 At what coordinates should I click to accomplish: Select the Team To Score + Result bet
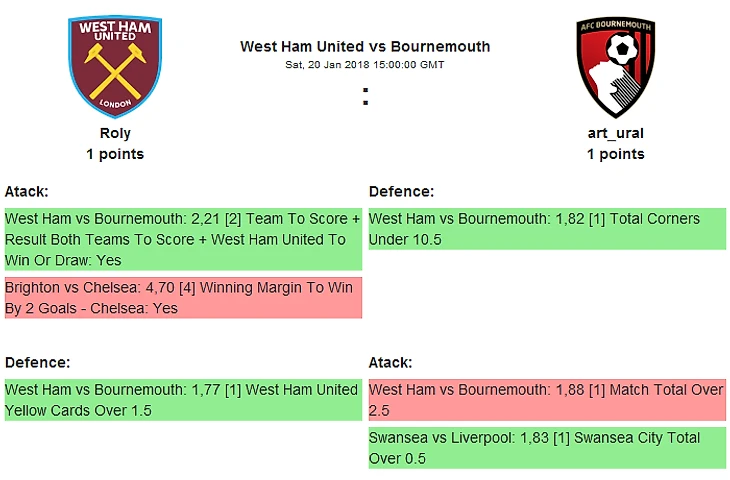[183, 239]
